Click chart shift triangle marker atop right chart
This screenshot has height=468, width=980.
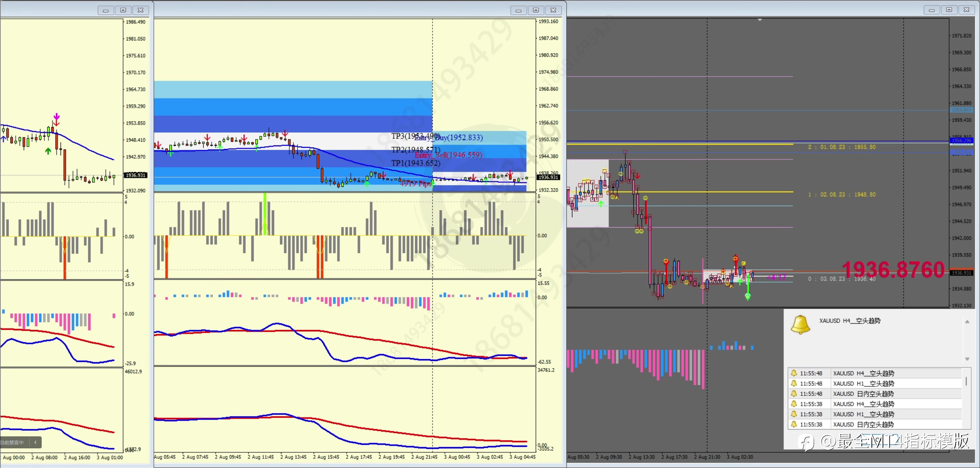pos(760,20)
